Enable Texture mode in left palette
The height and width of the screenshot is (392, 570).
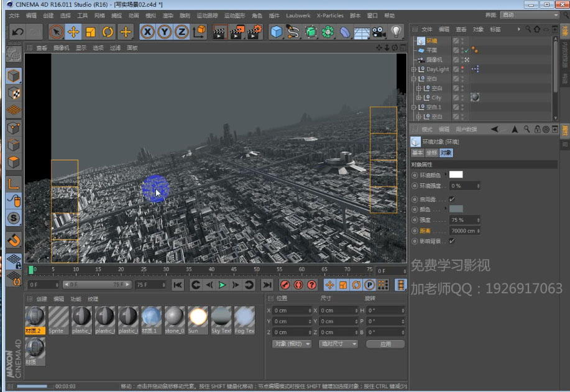(14, 93)
